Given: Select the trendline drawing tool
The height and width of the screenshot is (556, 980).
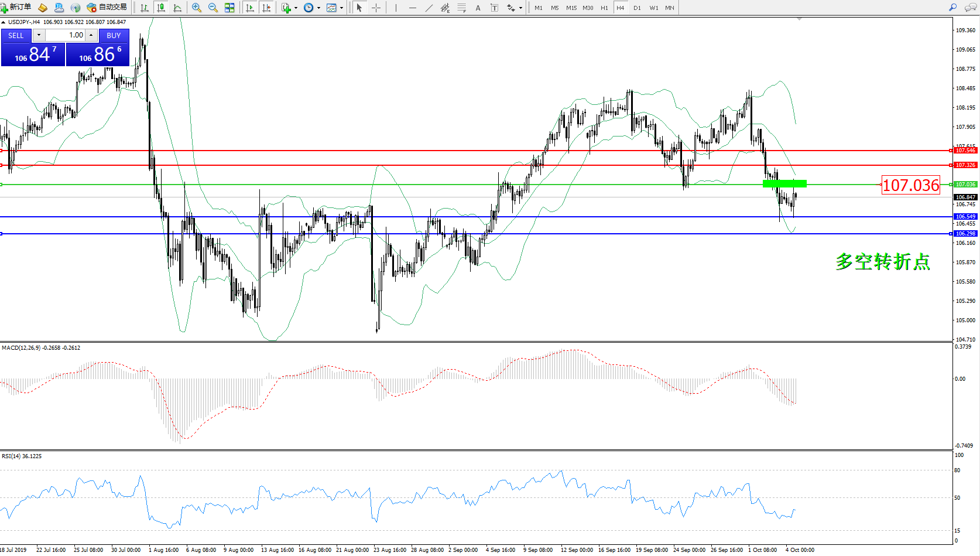Looking at the screenshot, I should [x=429, y=8].
